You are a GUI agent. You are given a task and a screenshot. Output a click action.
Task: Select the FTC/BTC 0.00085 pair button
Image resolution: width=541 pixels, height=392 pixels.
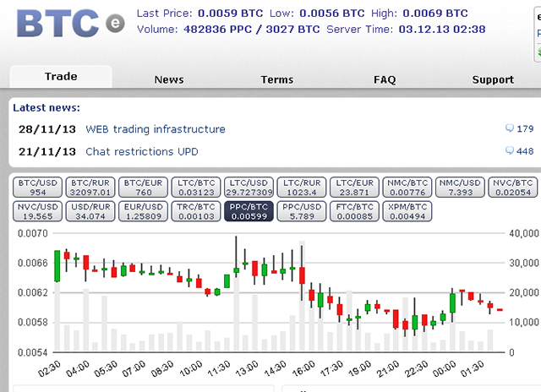pos(354,211)
